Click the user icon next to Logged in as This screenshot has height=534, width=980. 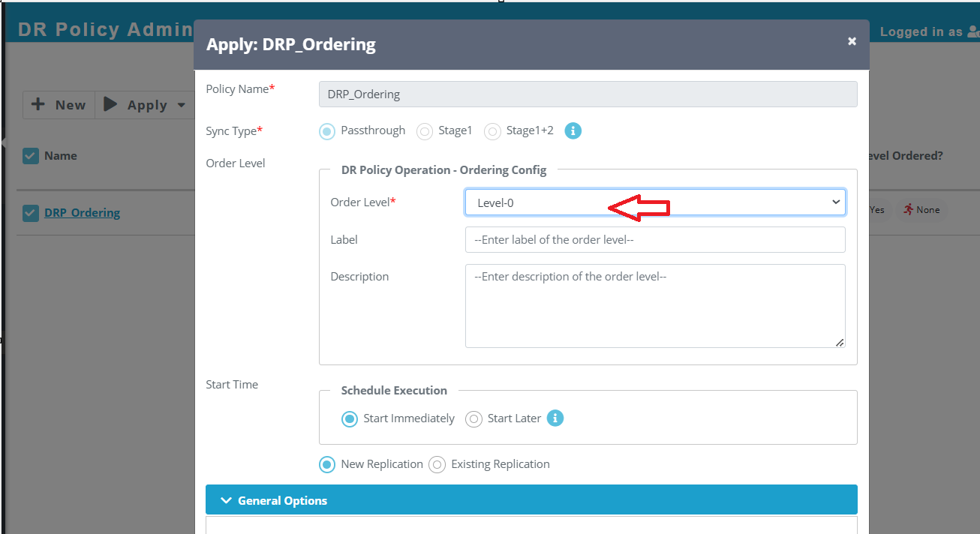pos(973,31)
